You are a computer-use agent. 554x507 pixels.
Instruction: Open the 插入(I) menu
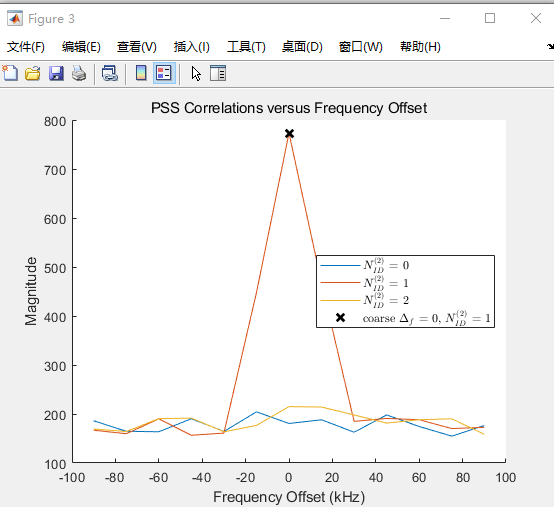tap(191, 47)
